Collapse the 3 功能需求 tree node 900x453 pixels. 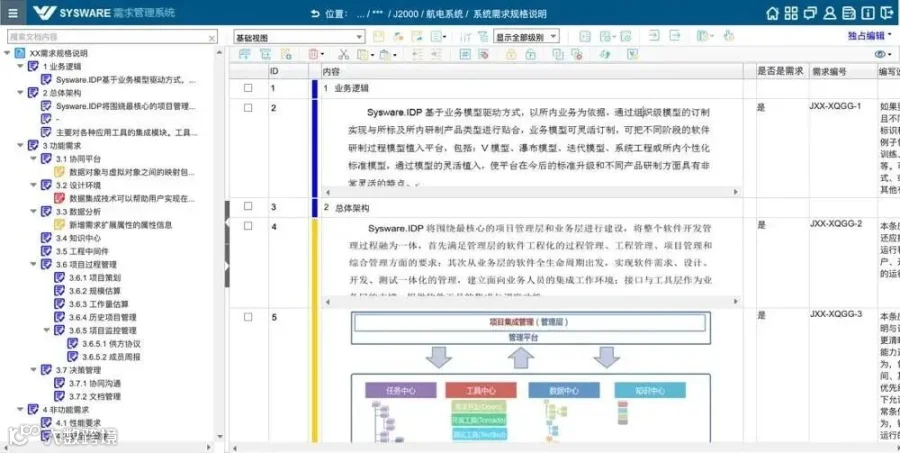(x=21, y=146)
